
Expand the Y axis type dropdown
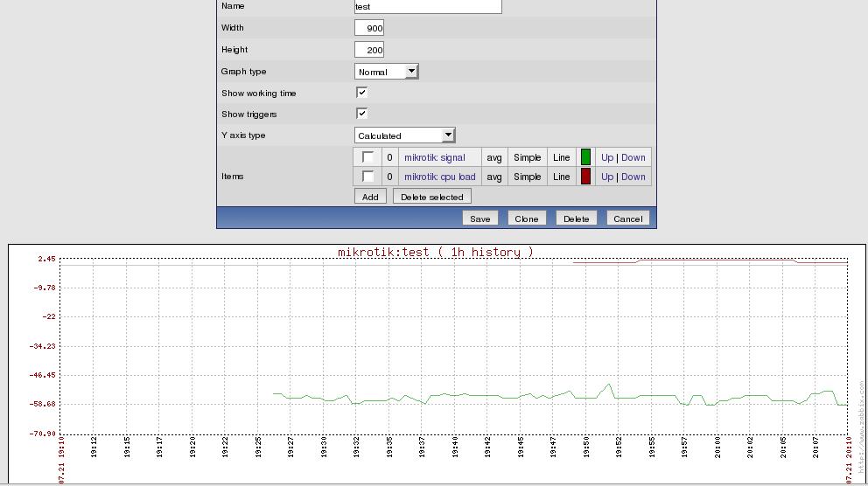click(x=404, y=135)
